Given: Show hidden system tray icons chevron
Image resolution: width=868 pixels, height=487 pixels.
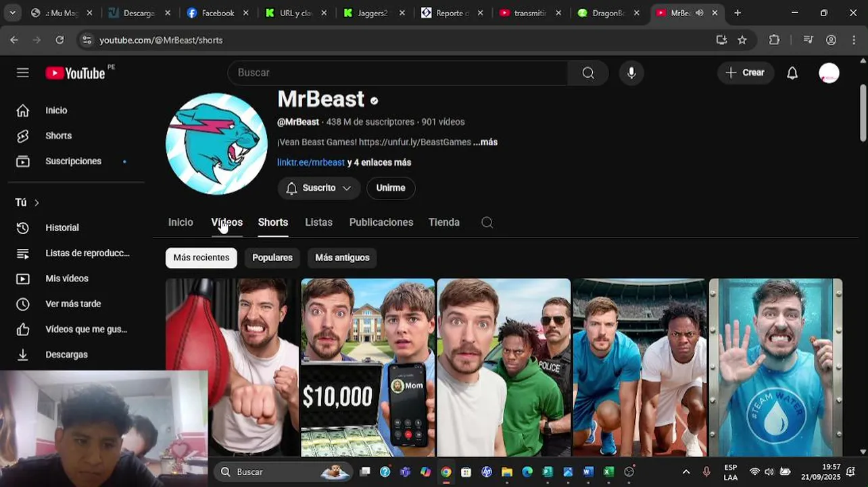Looking at the screenshot, I should point(686,471).
